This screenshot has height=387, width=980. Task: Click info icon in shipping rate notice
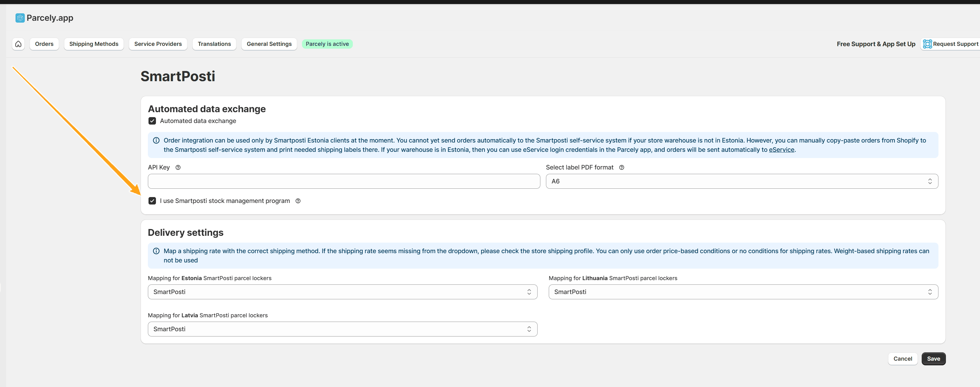pyautogui.click(x=156, y=251)
